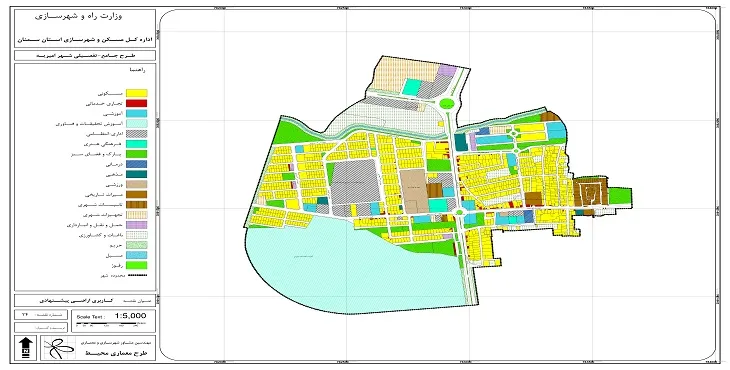
Task: Click the beige grid urban equipment swatch
Action: click(136, 215)
